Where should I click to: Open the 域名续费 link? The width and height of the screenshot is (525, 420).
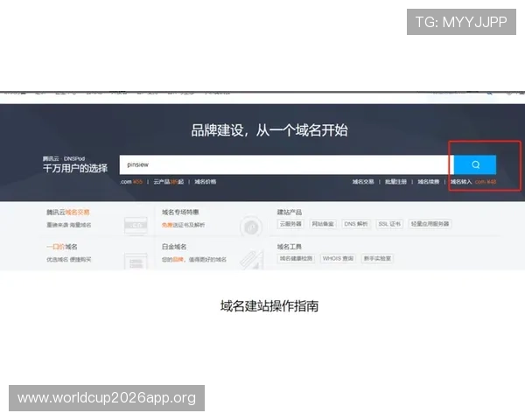click(428, 181)
